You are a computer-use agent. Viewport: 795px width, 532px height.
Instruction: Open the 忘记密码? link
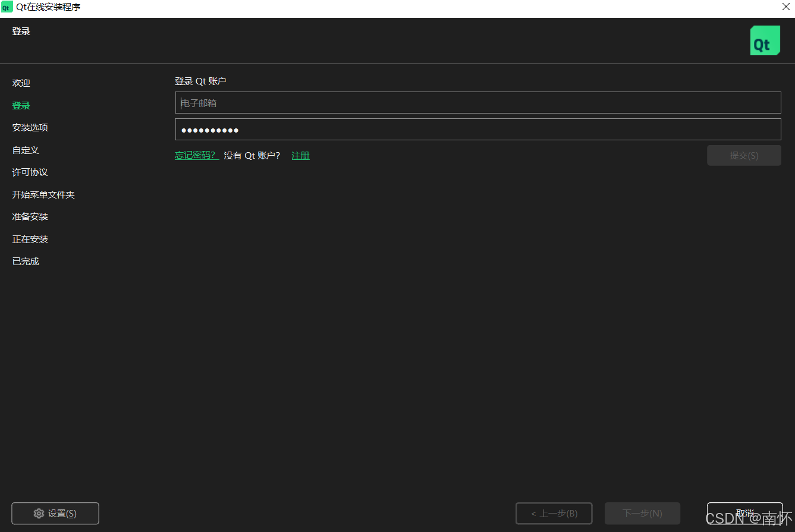[197, 156]
